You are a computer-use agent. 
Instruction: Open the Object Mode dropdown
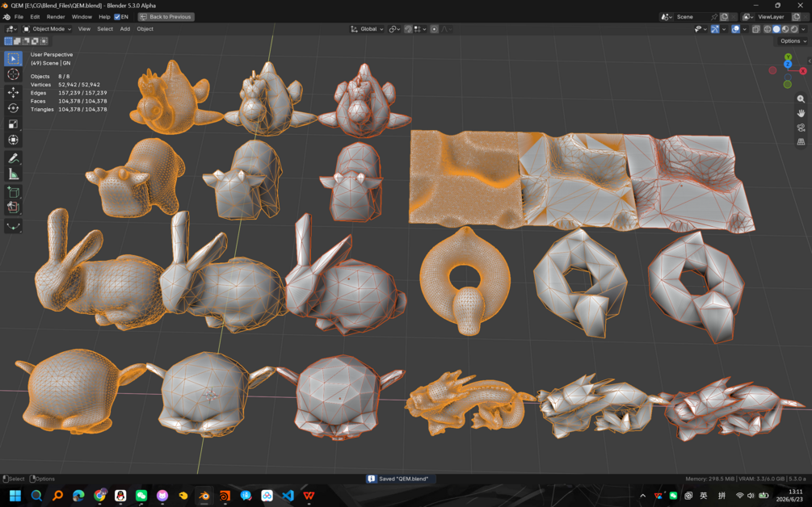coord(47,29)
